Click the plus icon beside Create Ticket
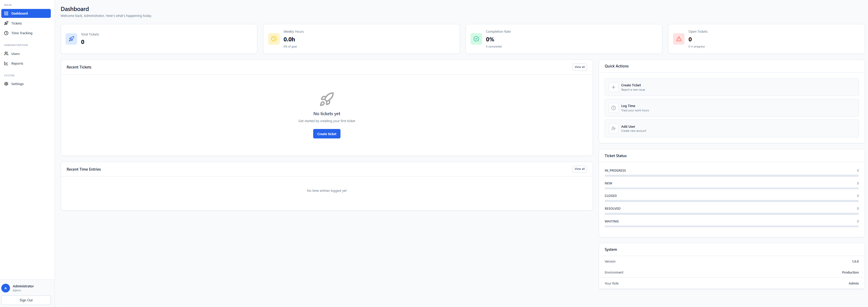Image resolution: width=868 pixels, height=307 pixels. [613, 87]
